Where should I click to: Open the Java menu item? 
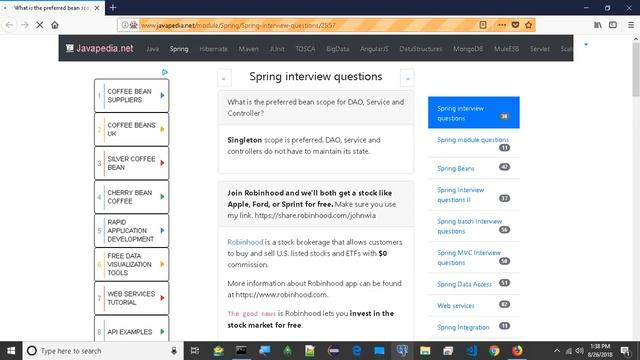pos(153,49)
